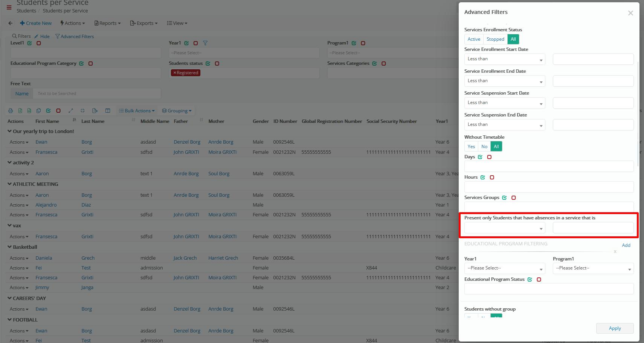Click the CSV export icon
Viewport: 644px width, 343px height.
(29, 111)
